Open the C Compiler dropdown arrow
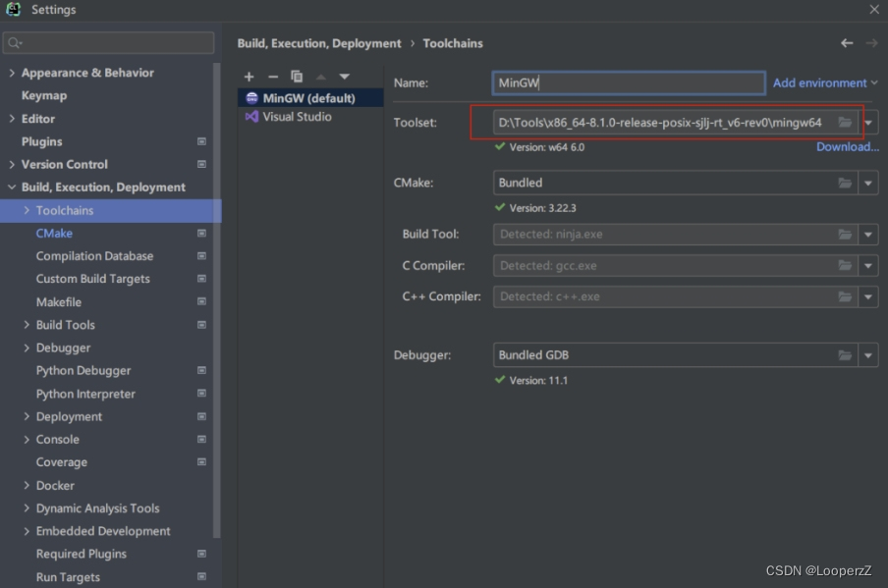 (868, 265)
